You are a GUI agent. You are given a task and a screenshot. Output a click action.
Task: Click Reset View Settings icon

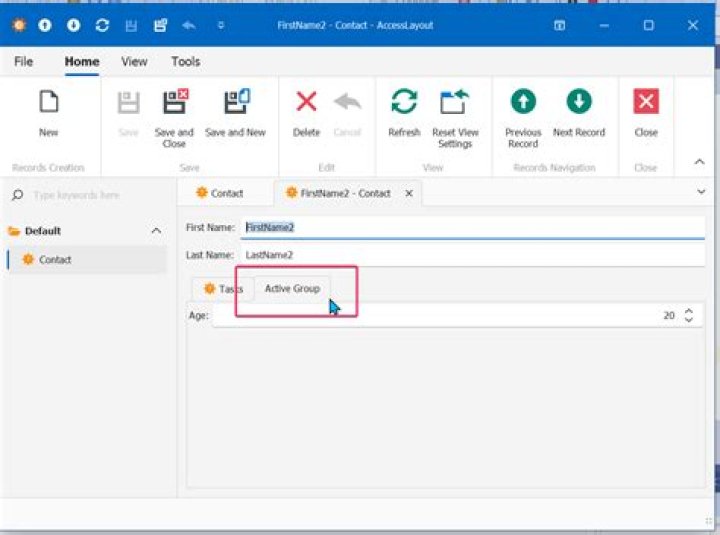454,101
